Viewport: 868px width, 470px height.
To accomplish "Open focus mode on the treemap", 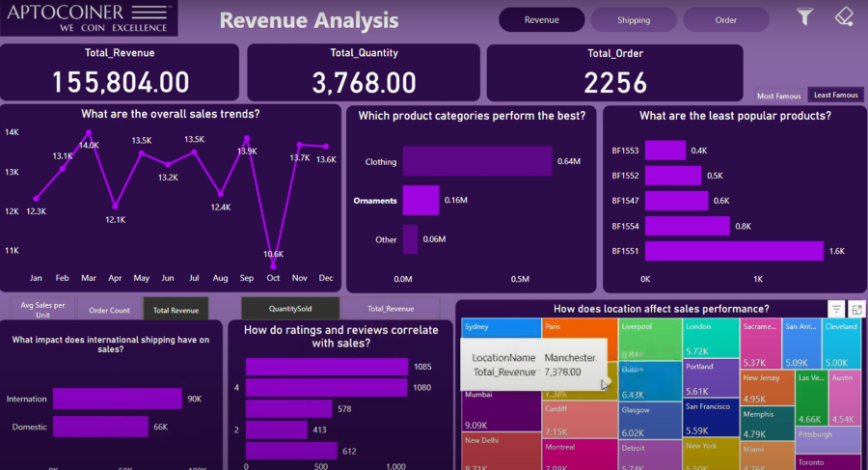I will 855,309.
